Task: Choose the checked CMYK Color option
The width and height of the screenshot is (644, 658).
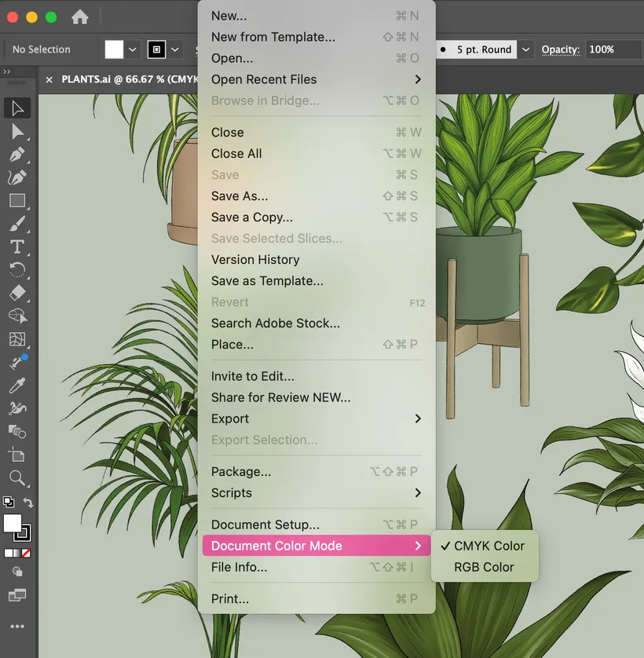Action: (488, 546)
